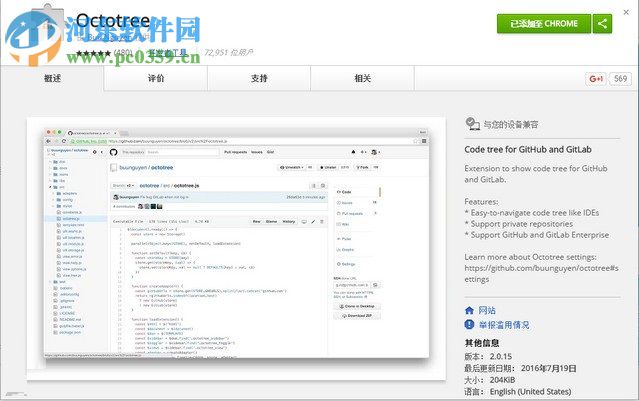Click the home icon beside 网站

(469, 311)
